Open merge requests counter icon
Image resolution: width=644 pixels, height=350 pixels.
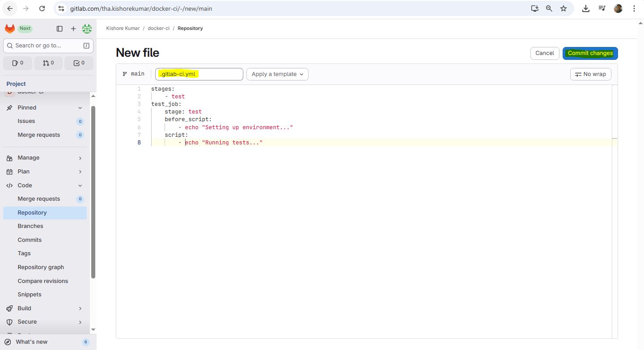click(48, 63)
